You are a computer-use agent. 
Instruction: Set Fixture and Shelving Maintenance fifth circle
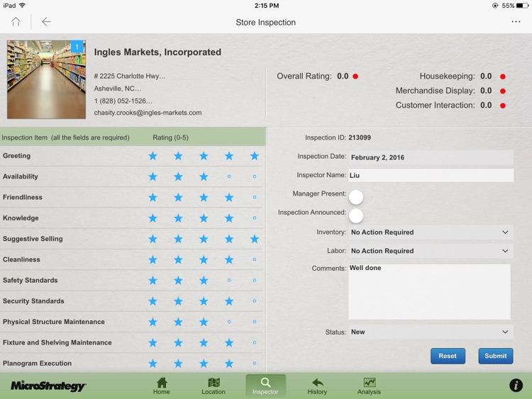(x=255, y=343)
